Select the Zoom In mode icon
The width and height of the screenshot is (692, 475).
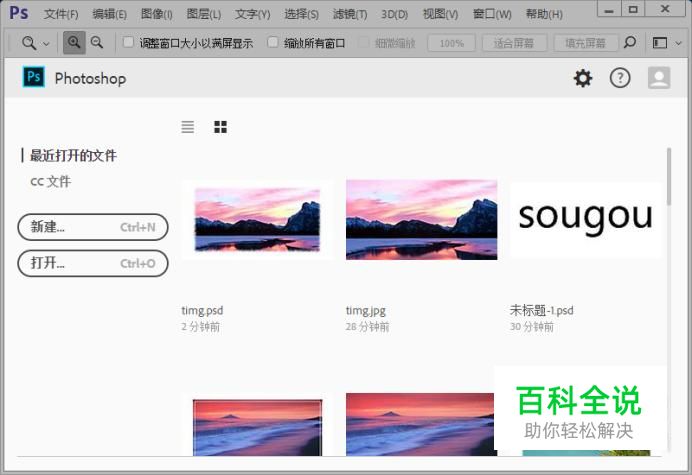74,42
